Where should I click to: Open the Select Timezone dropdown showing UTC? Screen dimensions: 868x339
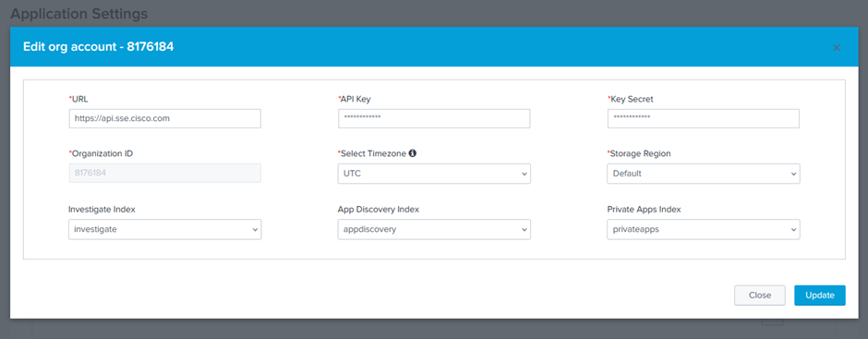[434, 174]
